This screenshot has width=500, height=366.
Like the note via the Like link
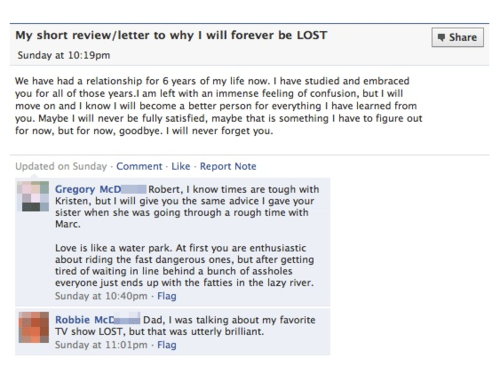(x=181, y=166)
